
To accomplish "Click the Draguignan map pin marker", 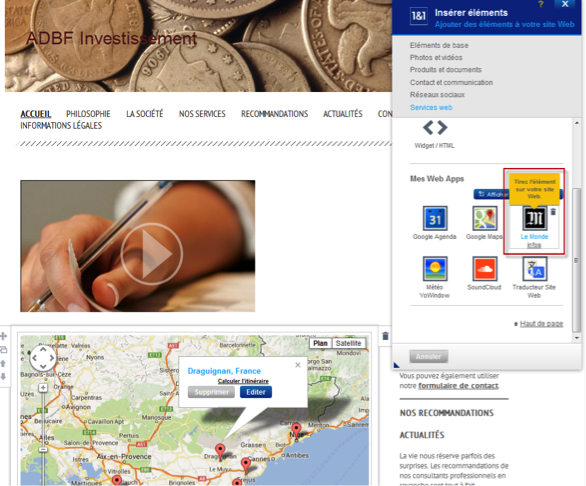I will pos(220,451).
